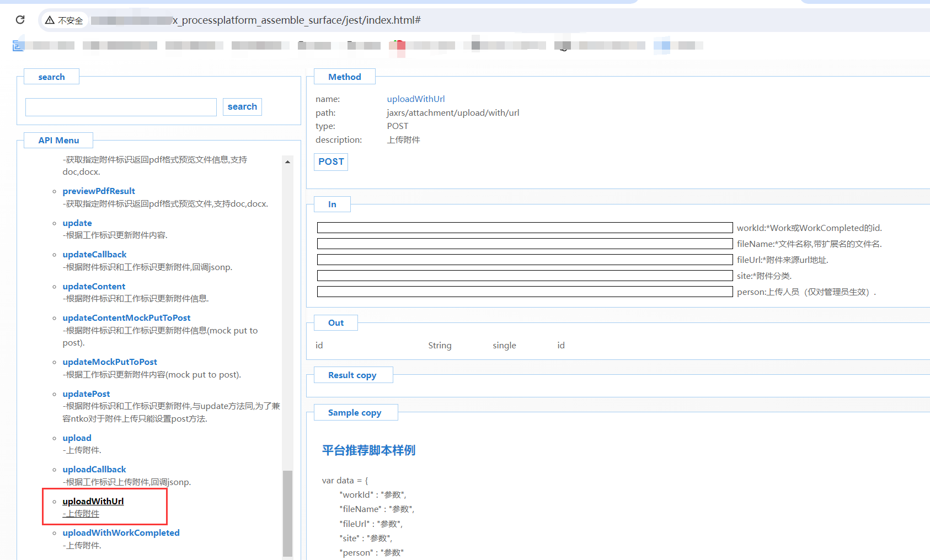Open the uploadWithWorkCompleted API link

121,533
